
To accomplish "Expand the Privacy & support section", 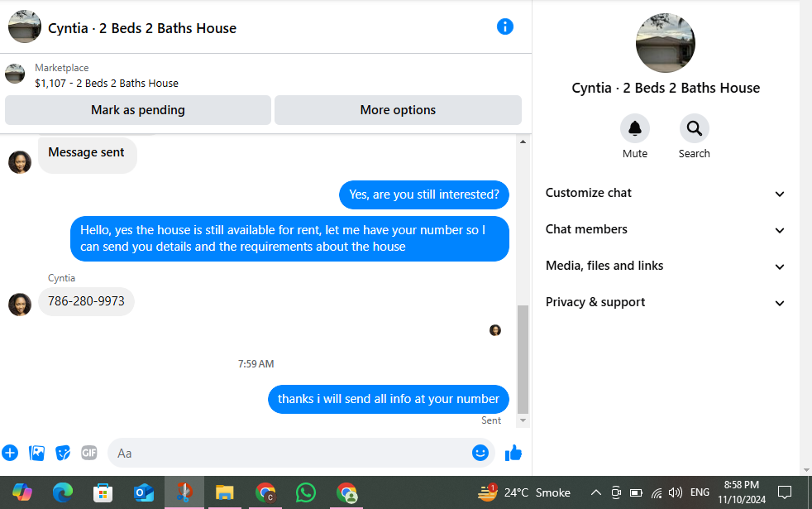I will [x=665, y=302].
